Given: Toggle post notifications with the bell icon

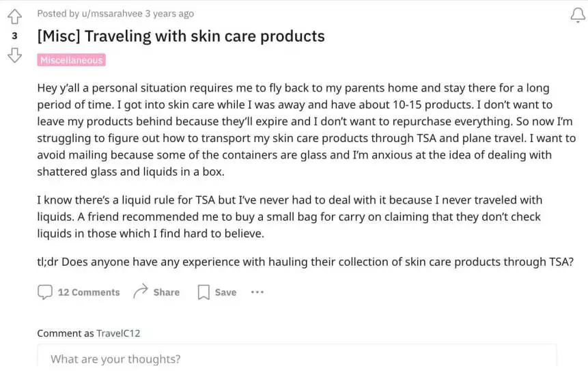Looking at the screenshot, I should [577, 16].
